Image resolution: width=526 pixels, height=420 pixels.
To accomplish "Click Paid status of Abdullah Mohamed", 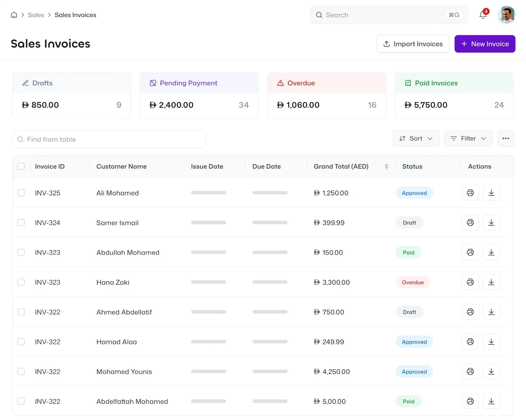I will pyautogui.click(x=409, y=252).
